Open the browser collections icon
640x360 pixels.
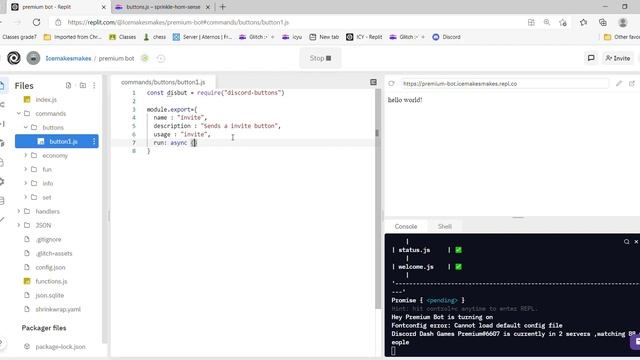point(602,22)
